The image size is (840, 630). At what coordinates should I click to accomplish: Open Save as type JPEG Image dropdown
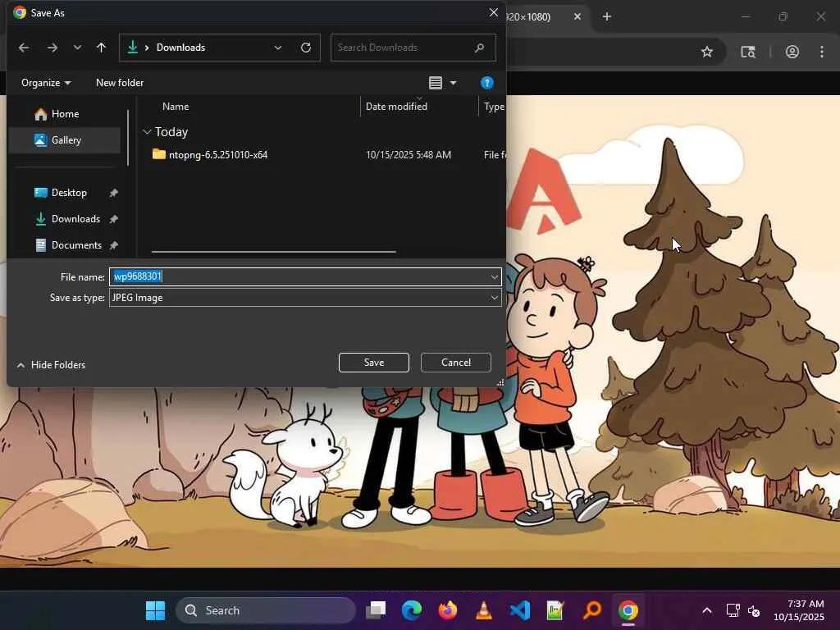[305, 298]
